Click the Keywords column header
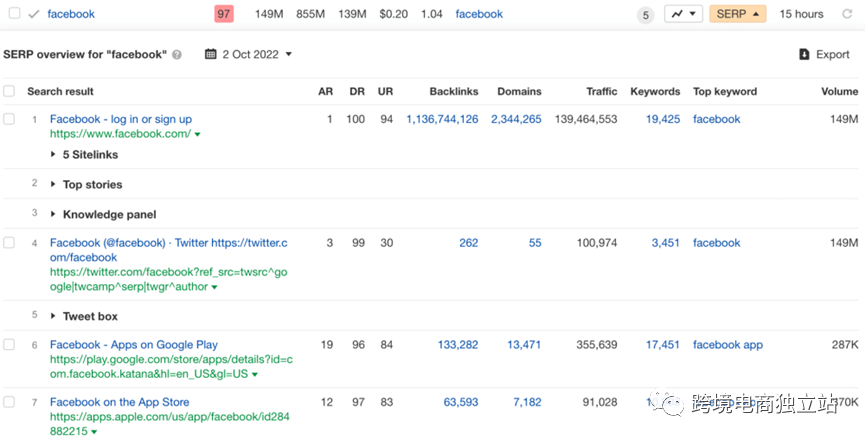 click(655, 92)
